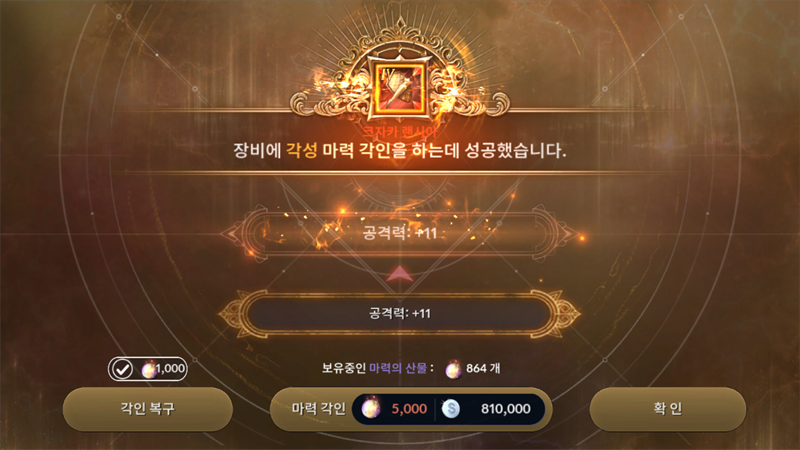Select the lower 공격력 +11 previous panel
Screen dimensions: 800x450
click(400, 313)
